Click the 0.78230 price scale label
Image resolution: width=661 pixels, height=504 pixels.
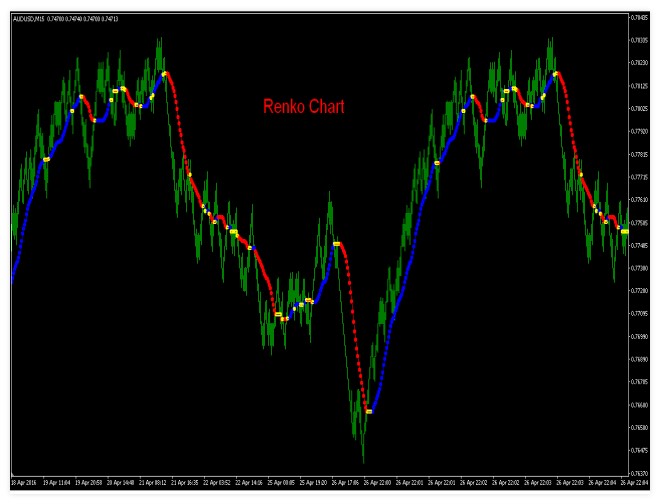(x=640, y=63)
